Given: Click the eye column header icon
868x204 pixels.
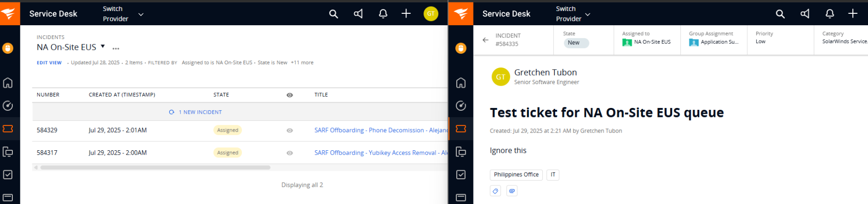Looking at the screenshot, I should click(x=289, y=95).
